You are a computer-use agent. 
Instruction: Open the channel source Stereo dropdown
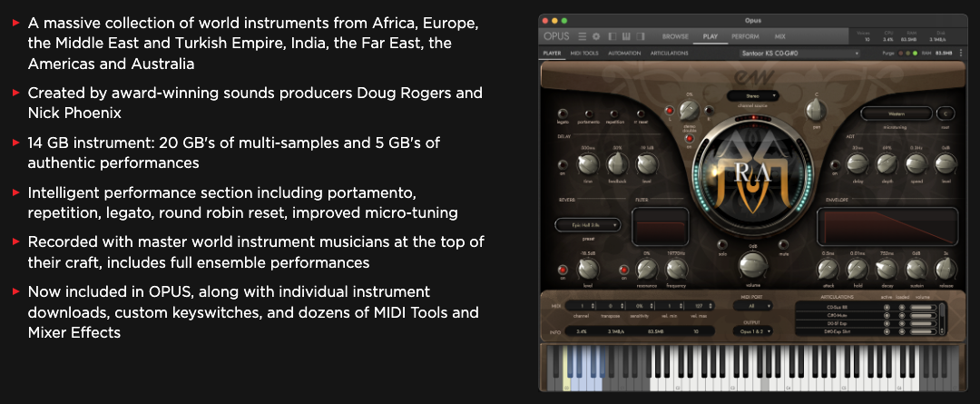pyautogui.click(x=752, y=95)
